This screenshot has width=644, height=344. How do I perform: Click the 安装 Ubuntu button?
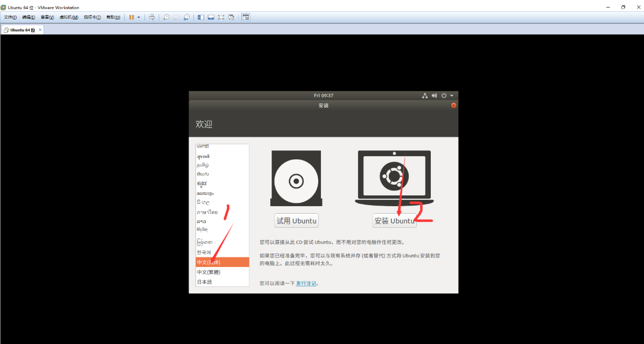tap(394, 221)
